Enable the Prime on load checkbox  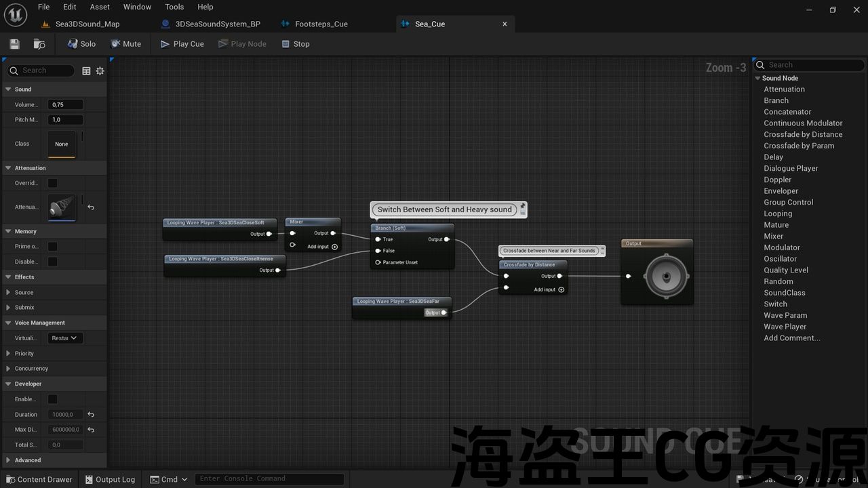[x=52, y=247]
